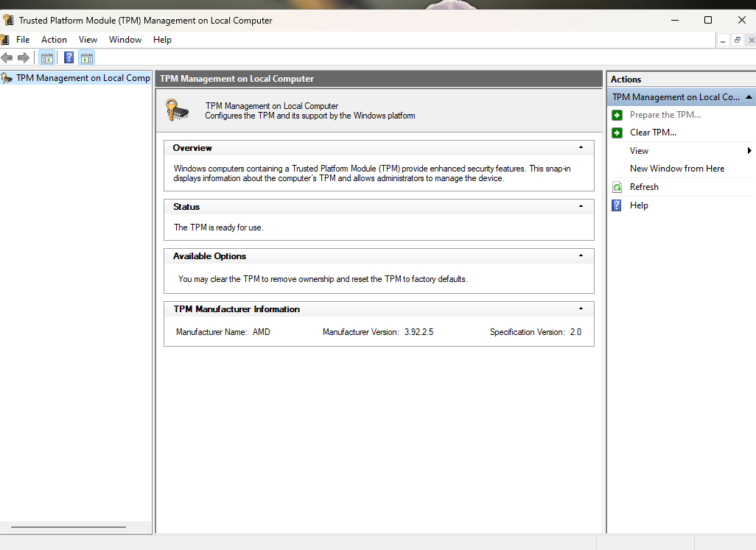Minimize the inner MDI child window
756x550 pixels.
(723, 40)
